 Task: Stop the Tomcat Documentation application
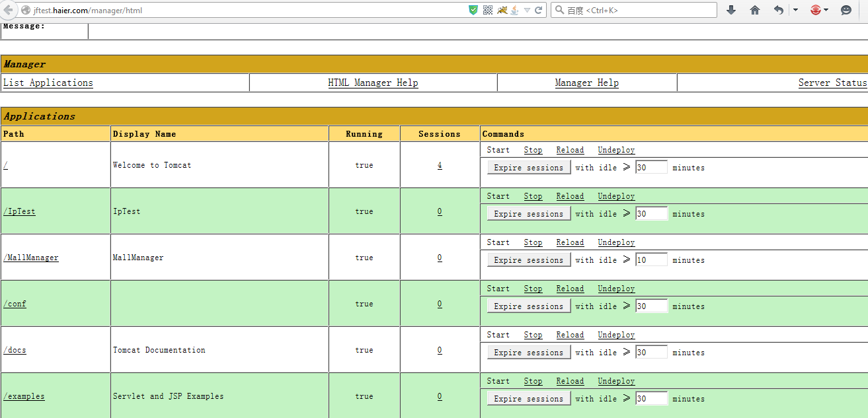coord(533,335)
